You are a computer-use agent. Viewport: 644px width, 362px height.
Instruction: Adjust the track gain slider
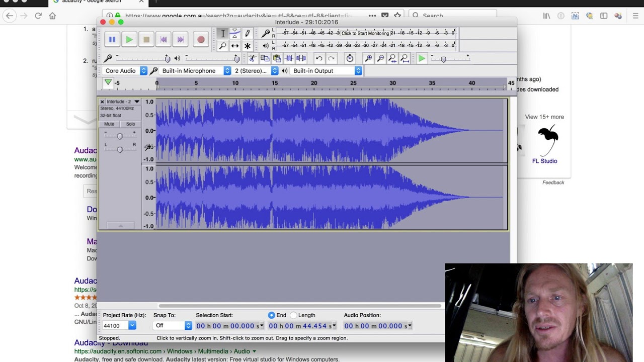120,136
